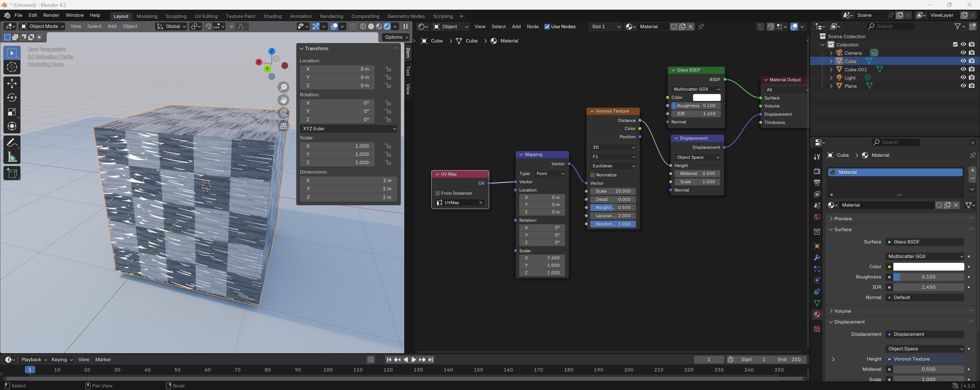Switch to the Shading workspace tab

pos(271,16)
